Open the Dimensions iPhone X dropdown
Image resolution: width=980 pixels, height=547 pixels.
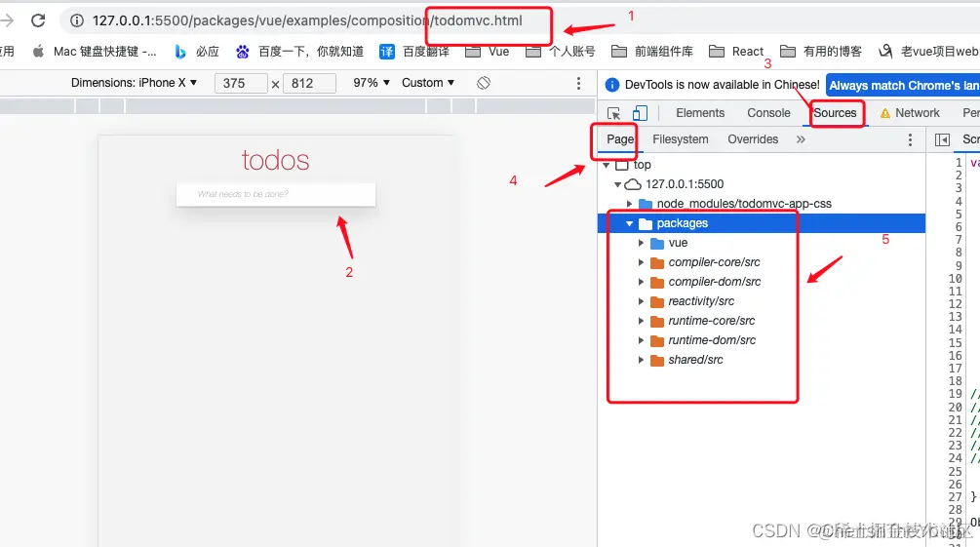[135, 83]
